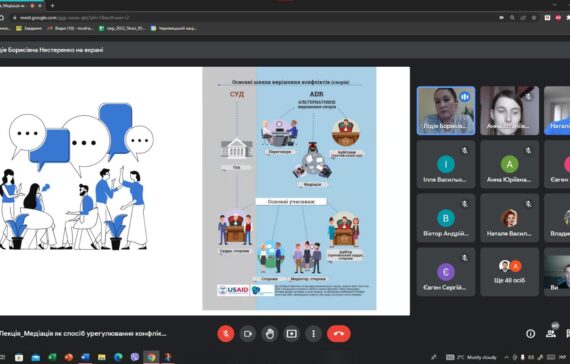The height and width of the screenshot is (364, 570).
Task: Open new browser tab with plus
Action: pos(52,6)
